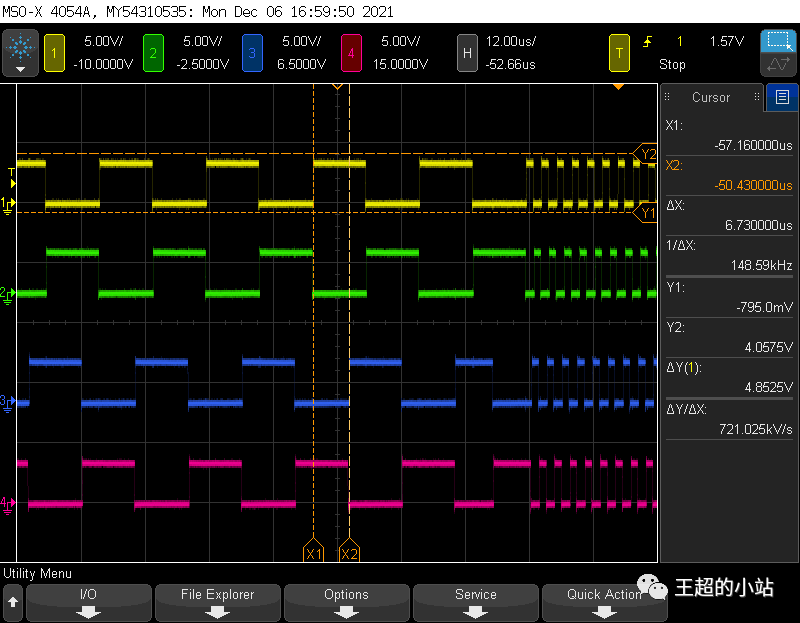This screenshot has height=623, width=800.
Task: Select the X1 cursor marker handle
Action: (314, 552)
